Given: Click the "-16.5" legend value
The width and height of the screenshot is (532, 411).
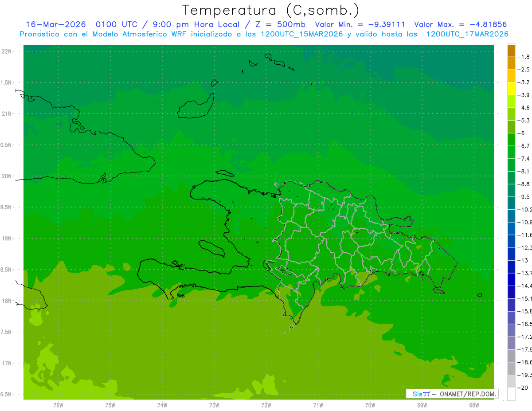Looking at the screenshot, I should (524, 324).
